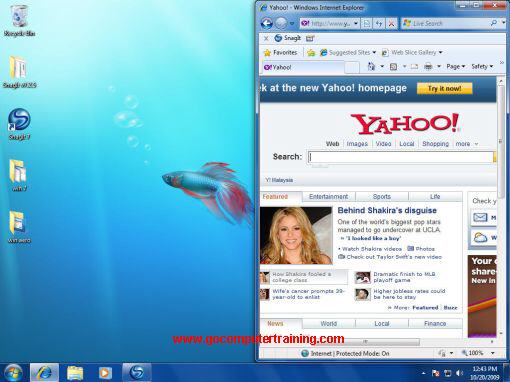Expand the Yahoo more search options
510x382 pixels.
click(x=467, y=144)
